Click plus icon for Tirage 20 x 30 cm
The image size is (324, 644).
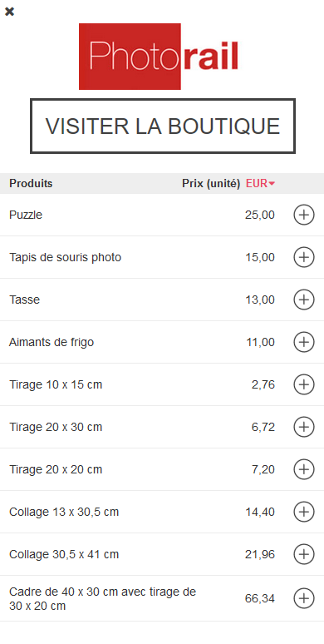[304, 427]
